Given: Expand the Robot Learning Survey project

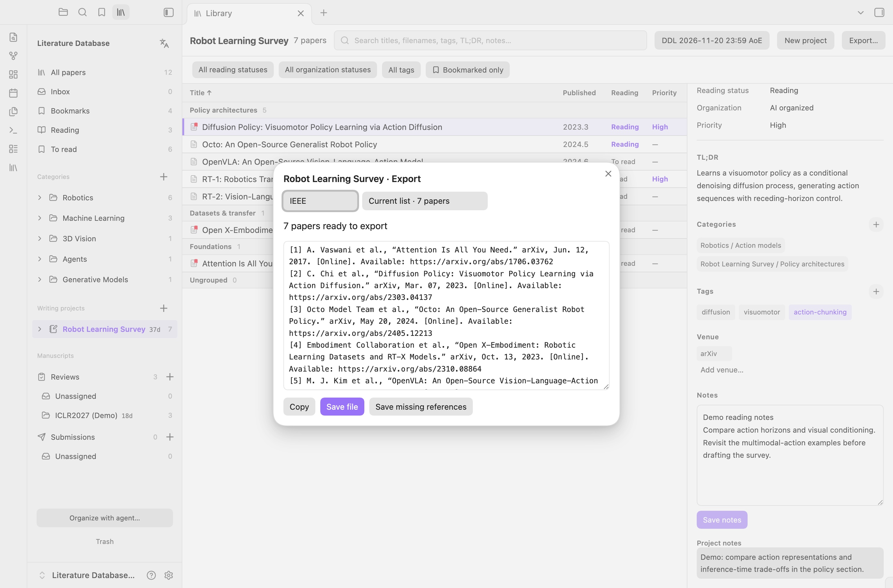Looking at the screenshot, I should pyautogui.click(x=39, y=329).
